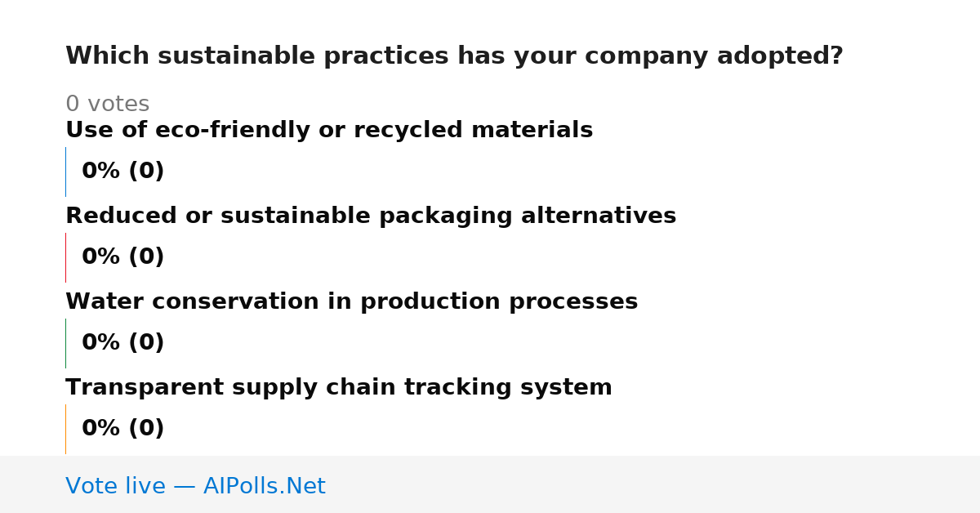Image resolution: width=980 pixels, height=513 pixels.
Task: Click 0% (0) under supply chain tracking
Action: click(x=122, y=429)
